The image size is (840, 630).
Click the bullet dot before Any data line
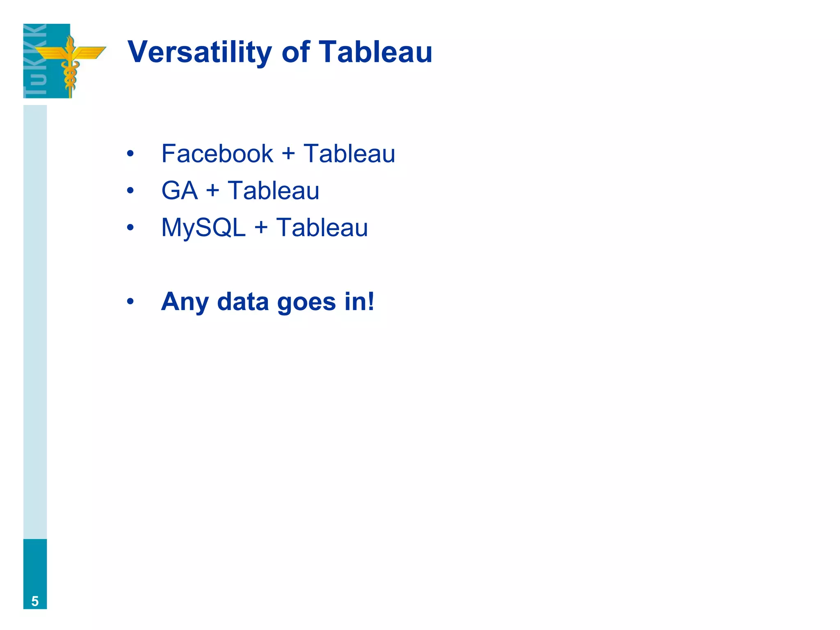(x=130, y=302)
